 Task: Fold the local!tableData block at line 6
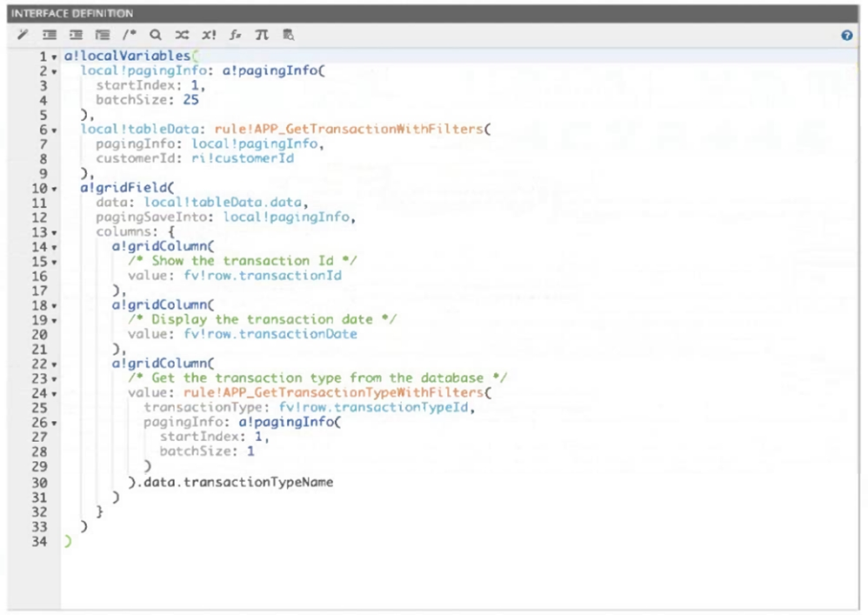pyautogui.click(x=55, y=130)
